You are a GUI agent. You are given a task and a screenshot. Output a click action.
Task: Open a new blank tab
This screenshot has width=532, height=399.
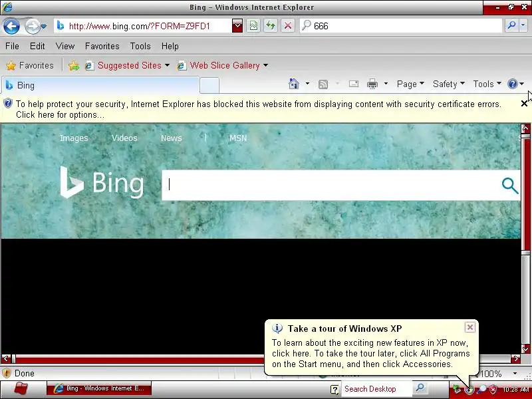click(209, 86)
